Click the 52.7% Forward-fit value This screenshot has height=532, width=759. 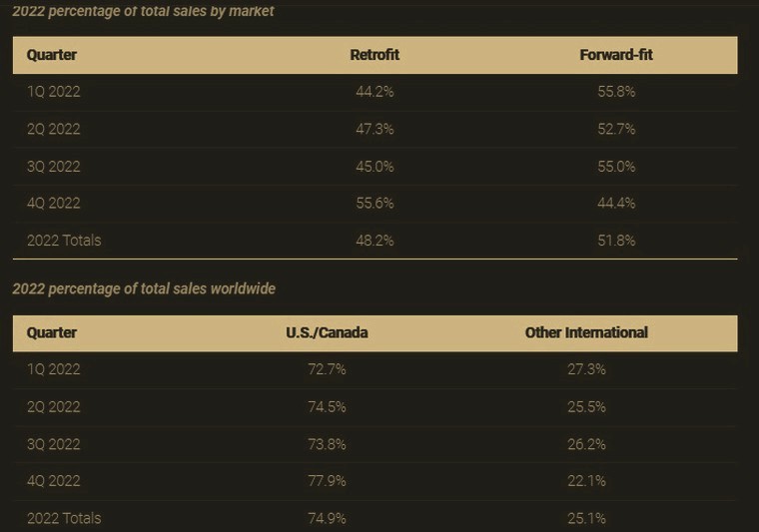(x=616, y=129)
